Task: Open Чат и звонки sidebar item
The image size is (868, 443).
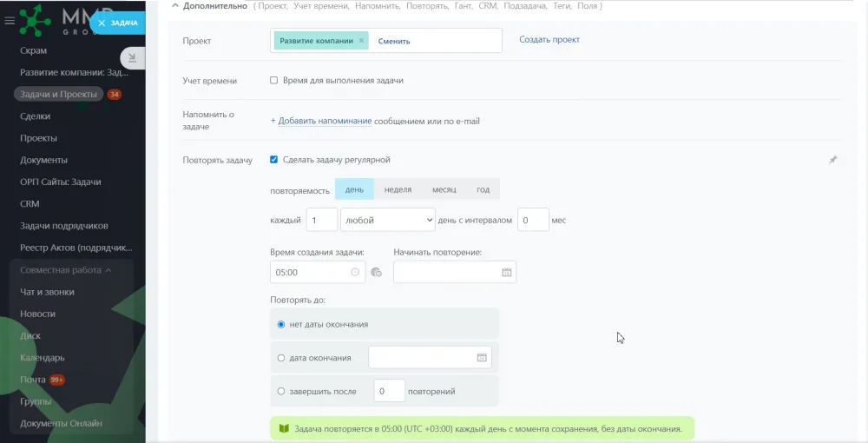Action: coord(47,292)
